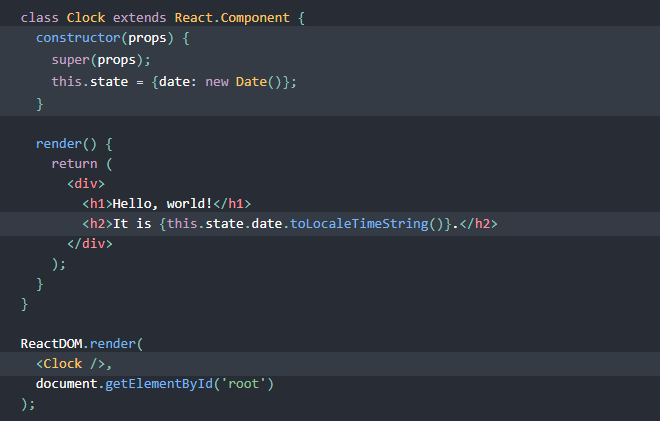Click the opening '<div>' tag
The image size is (660, 421).
point(86,184)
